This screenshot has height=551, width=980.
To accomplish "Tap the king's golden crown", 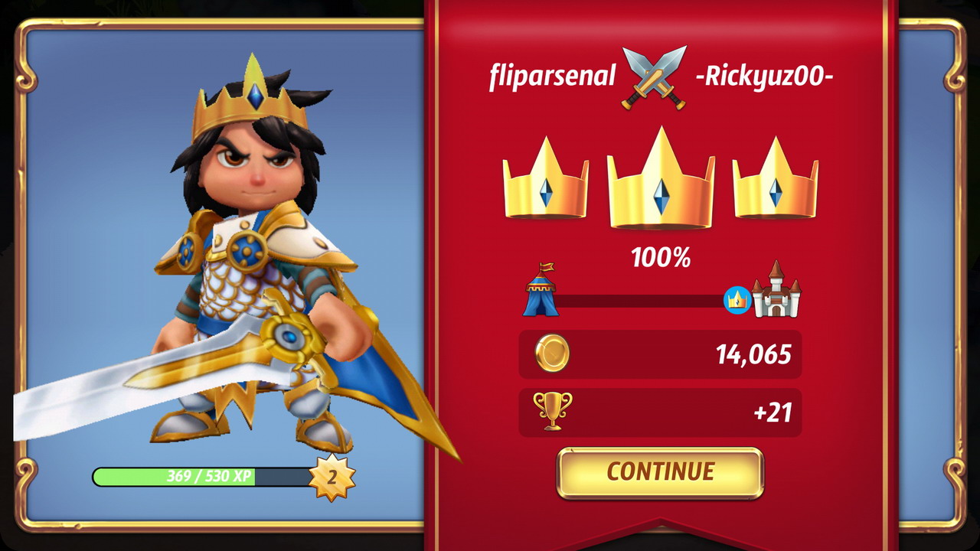I will (x=251, y=99).
